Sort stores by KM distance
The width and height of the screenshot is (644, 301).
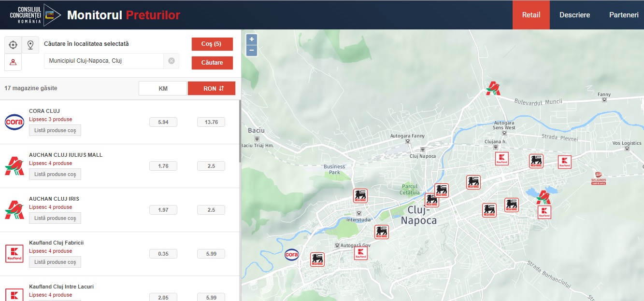163,88
